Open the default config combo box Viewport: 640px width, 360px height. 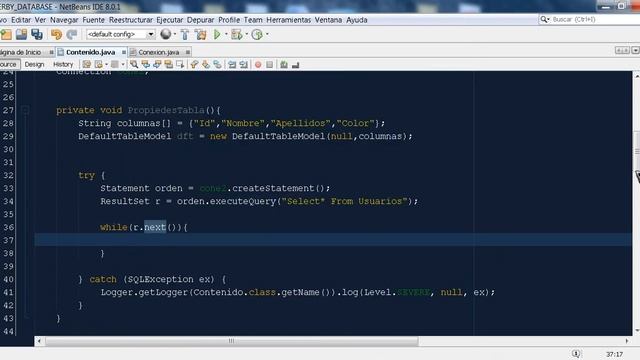click(121, 34)
